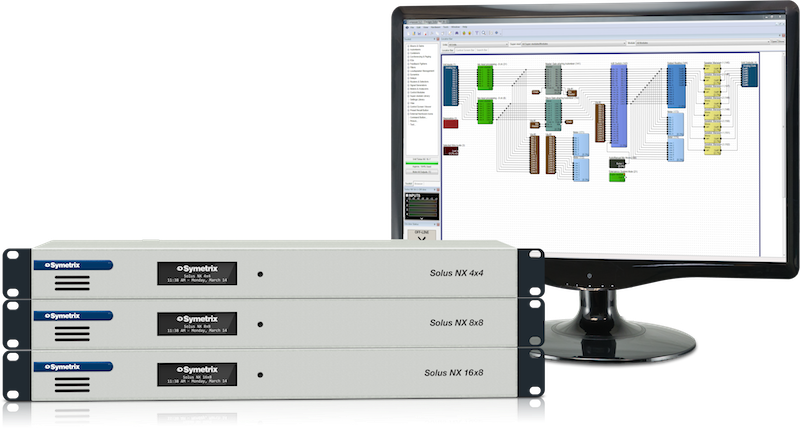
Task: Select the lower green Mic input processing block
Action: click(485, 112)
